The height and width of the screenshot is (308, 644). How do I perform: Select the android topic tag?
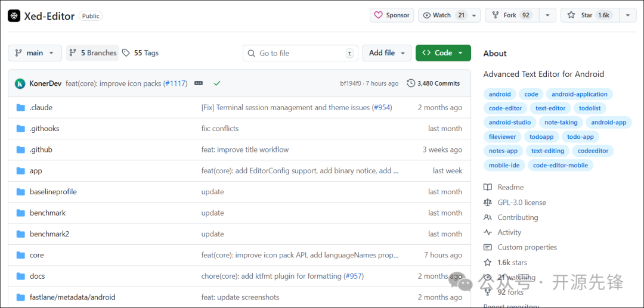click(x=500, y=94)
